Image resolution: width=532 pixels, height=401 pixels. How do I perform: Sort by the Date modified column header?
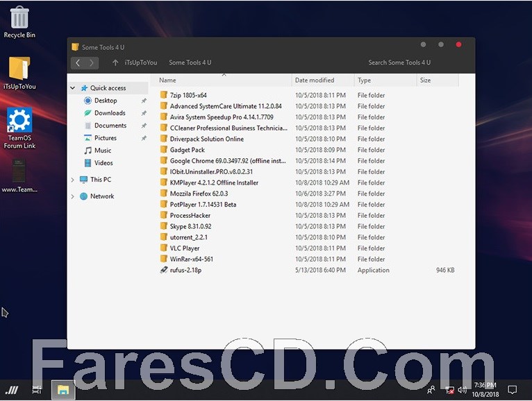click(323, 80)
